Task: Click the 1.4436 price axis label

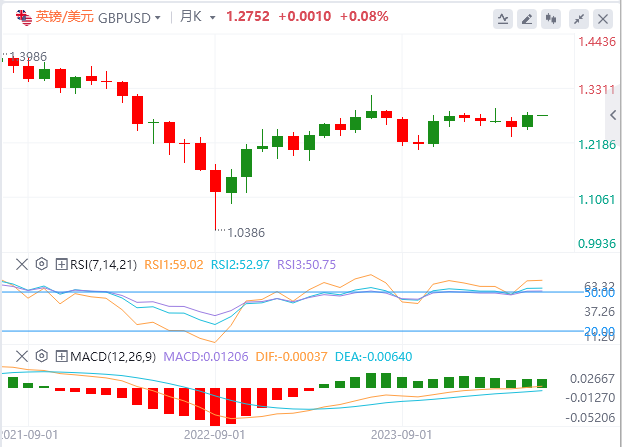Action: pyautogui.click(x=597, y=42)
